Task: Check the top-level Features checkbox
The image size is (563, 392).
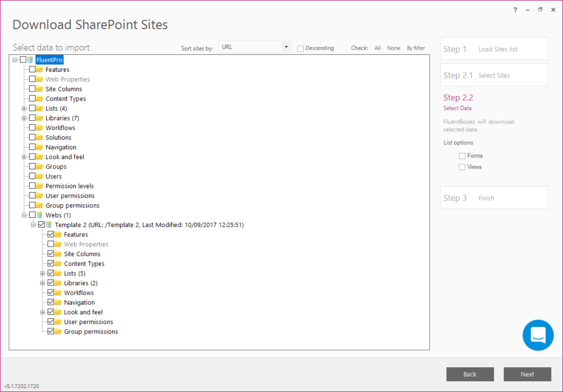Action: tap(32, 69)
